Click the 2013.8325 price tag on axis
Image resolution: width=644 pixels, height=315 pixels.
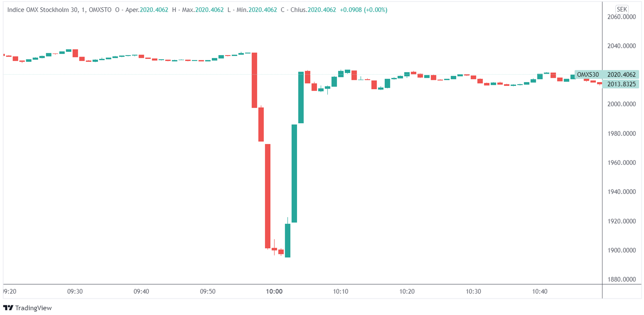(x=621, y=84)
